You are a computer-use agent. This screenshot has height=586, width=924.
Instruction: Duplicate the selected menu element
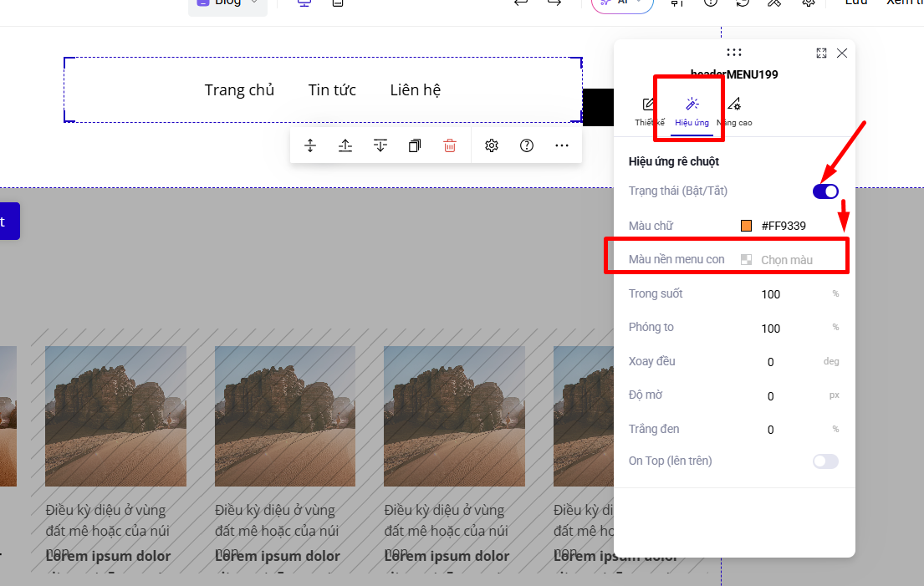415,145
